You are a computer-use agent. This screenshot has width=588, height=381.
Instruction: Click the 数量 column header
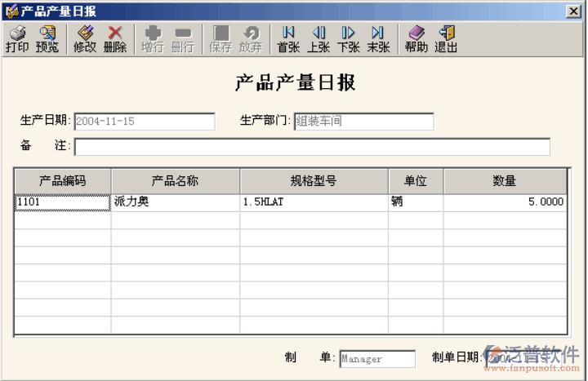pyautogui.click(x=505, y=181)
